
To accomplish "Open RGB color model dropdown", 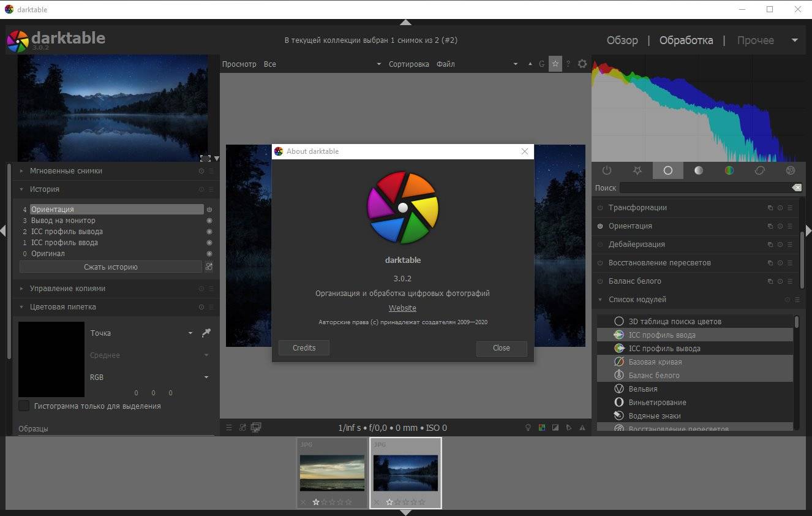I will click(x=149, y=378).
